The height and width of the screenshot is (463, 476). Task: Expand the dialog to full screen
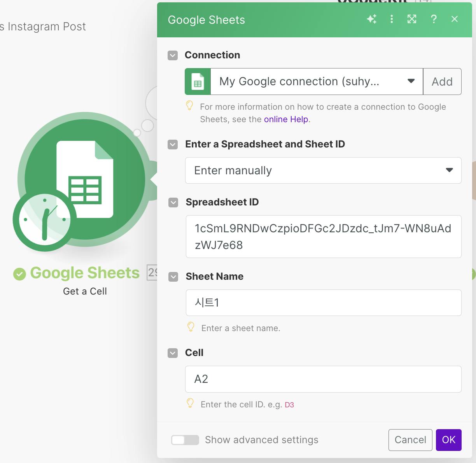click(x=412, y=19)
